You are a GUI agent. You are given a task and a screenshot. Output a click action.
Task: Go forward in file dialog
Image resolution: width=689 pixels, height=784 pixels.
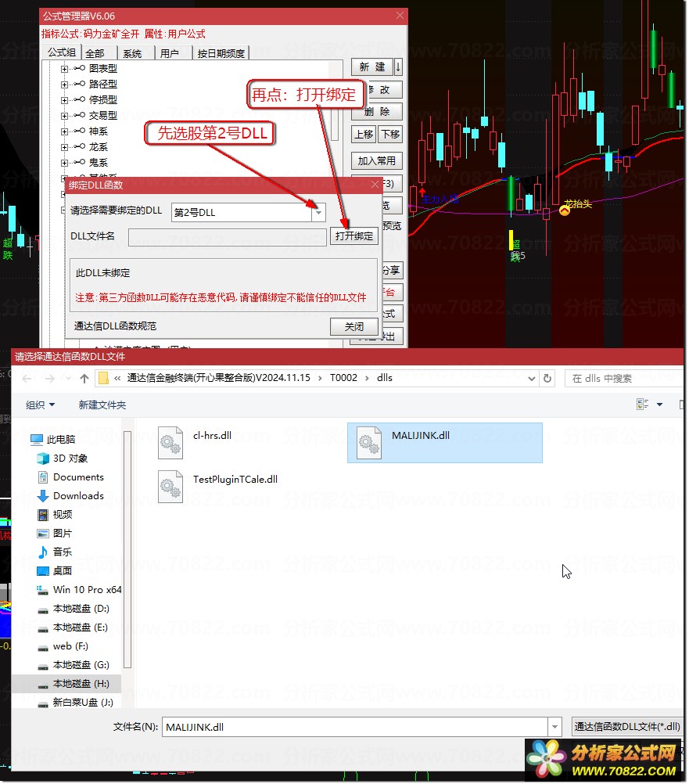49,379
